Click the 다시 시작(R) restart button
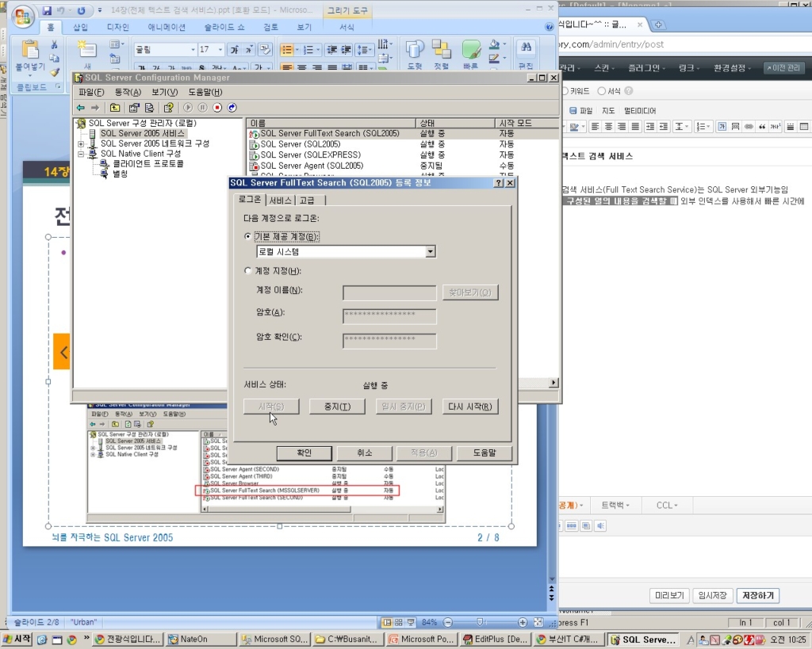 click(470, 407)
